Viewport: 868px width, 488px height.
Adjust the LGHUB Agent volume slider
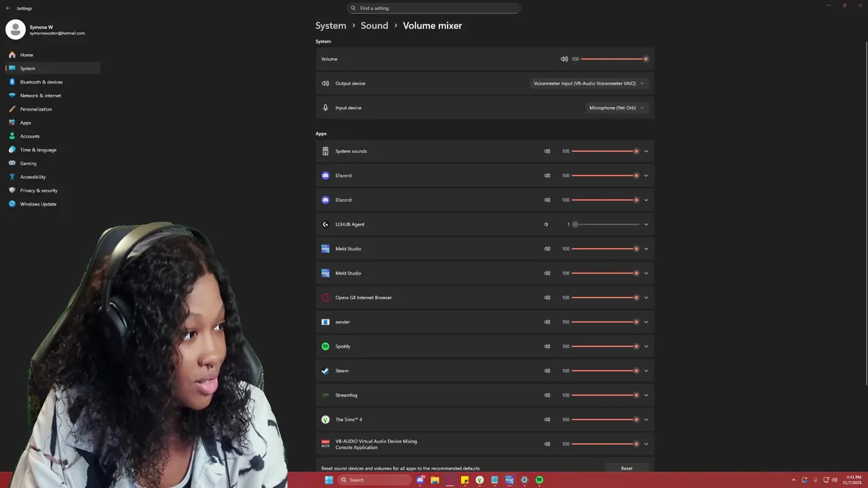pos(606,224)
